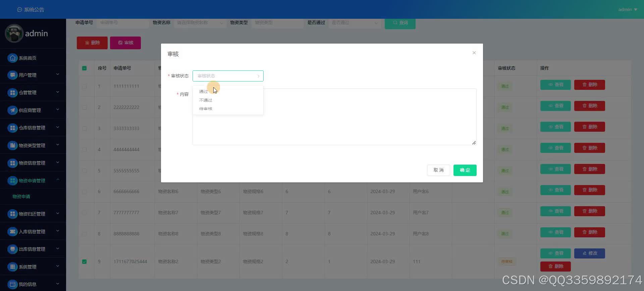Screen dimensions: 644x291
Task: Check the row 2222222222 checkbox
Action: click(85, 107)
